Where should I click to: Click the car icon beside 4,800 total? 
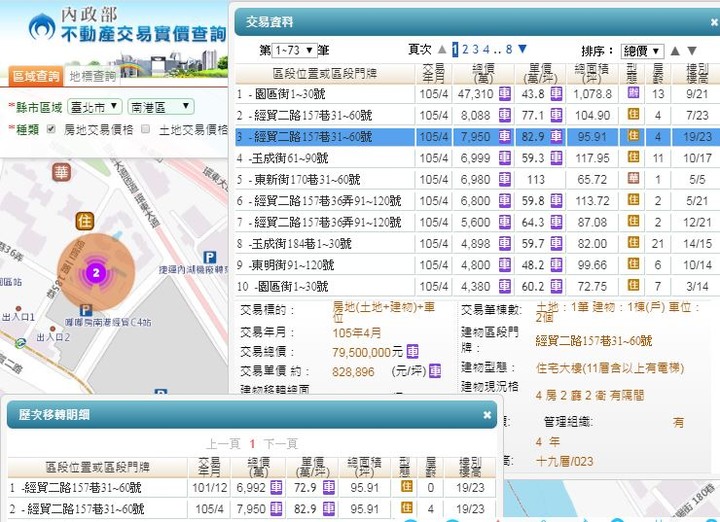pos(505,265)
